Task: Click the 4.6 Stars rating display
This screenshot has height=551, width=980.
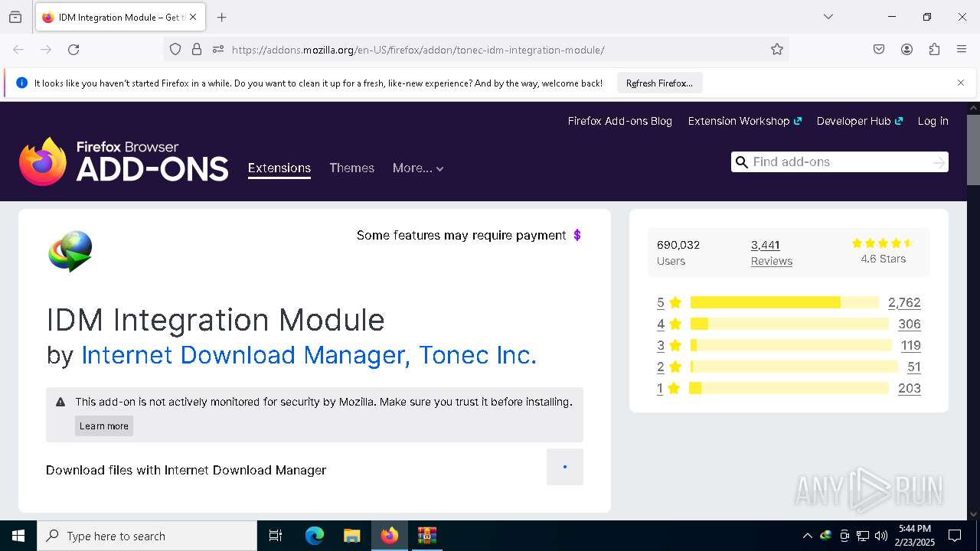Action: (883, 251)
